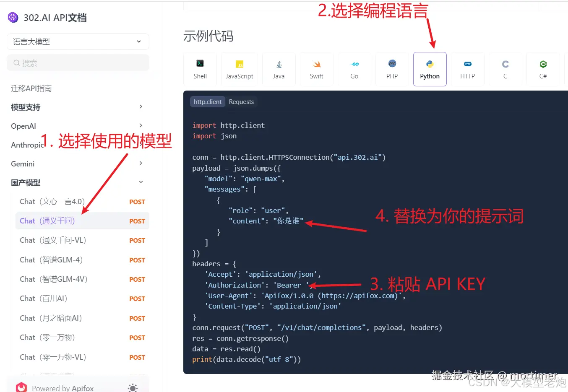
Task: Open the PHP example code
Action: click(x=392, y=69)
